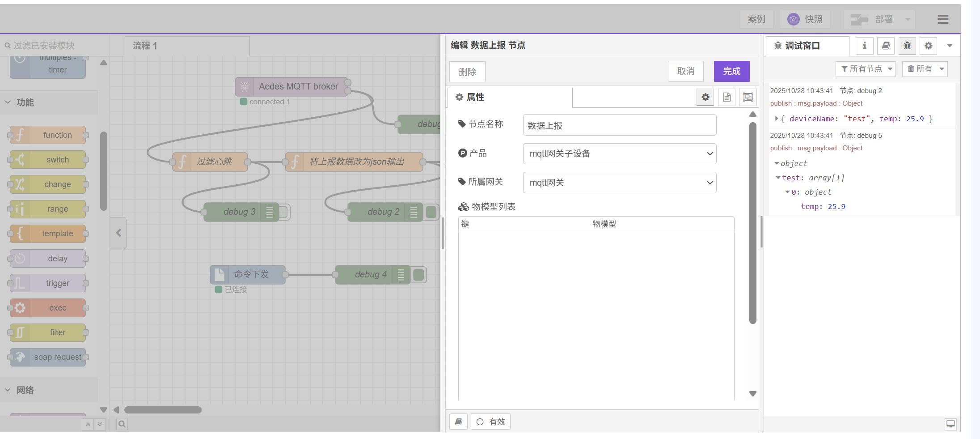Toggle the 有效 node enabled state
Image resolution: width=980 pixels, height=439 pixels.
coord(490,422)
